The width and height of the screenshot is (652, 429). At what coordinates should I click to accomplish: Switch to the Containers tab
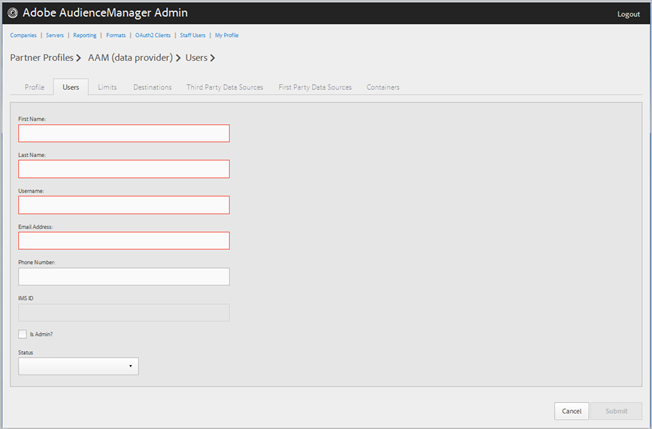click(x=383, y=87)
